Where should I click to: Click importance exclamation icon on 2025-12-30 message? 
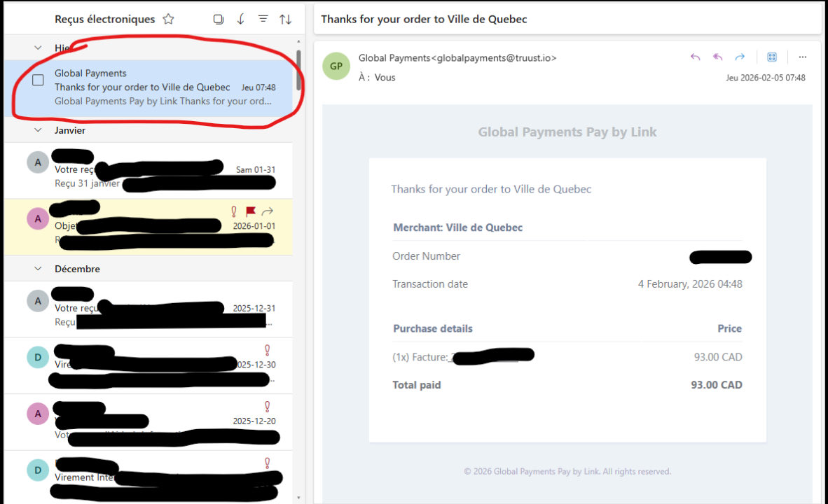click(x=267, y=350)
